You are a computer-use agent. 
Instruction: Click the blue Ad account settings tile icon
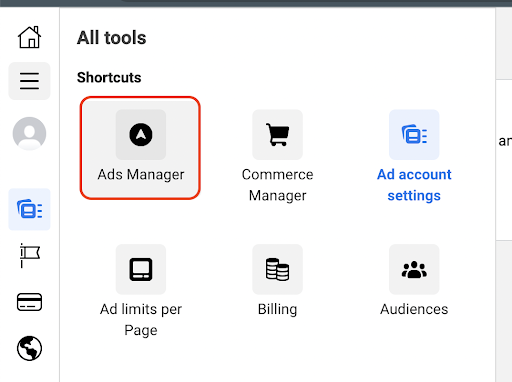(x=414, y=135)
